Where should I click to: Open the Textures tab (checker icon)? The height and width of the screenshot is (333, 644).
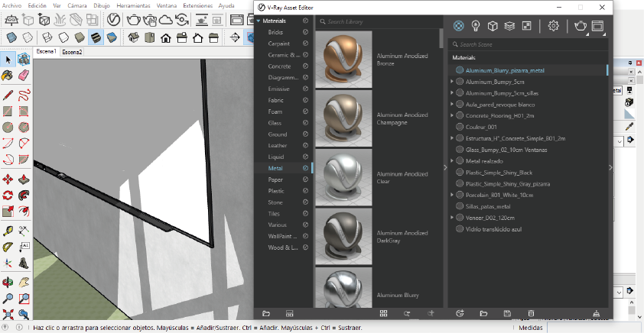[526, 26]
